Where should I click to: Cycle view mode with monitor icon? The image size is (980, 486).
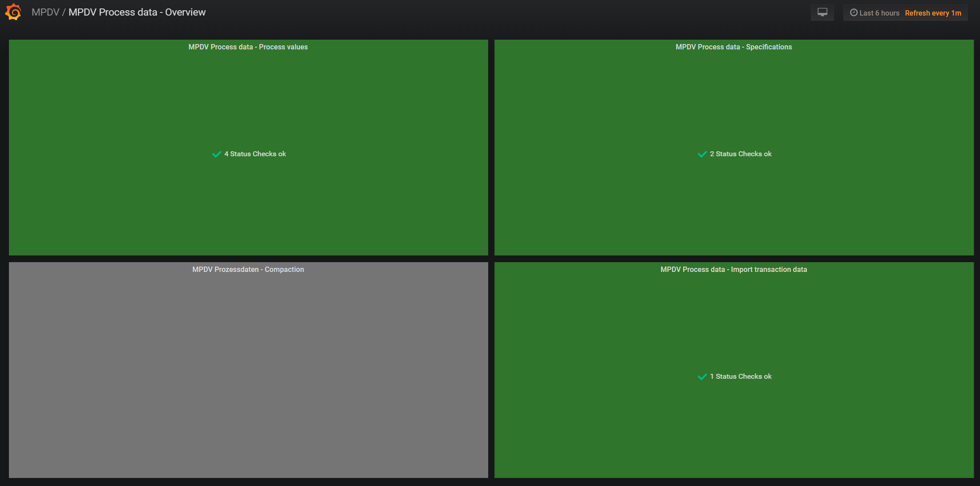(x=822, y=12)
